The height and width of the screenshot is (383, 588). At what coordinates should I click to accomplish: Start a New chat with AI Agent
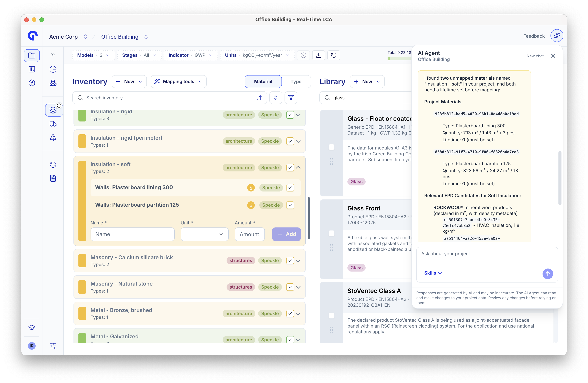tap(535, 56)
